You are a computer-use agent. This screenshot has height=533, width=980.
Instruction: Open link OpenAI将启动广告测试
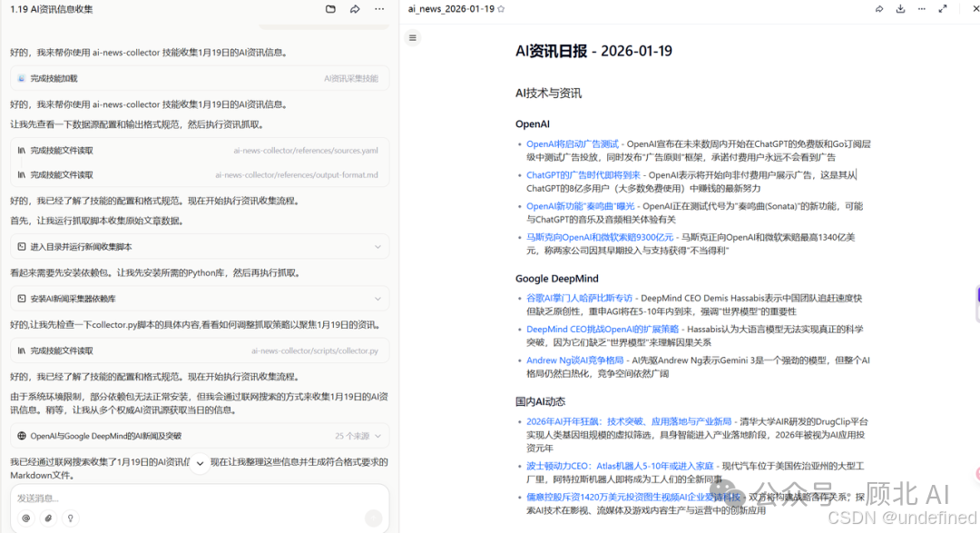pyautogui.click(x=572, y=143)
